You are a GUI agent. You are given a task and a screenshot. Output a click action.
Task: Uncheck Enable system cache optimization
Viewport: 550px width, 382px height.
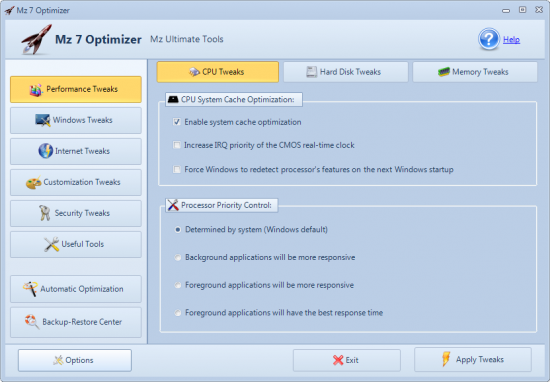point(177,122)
